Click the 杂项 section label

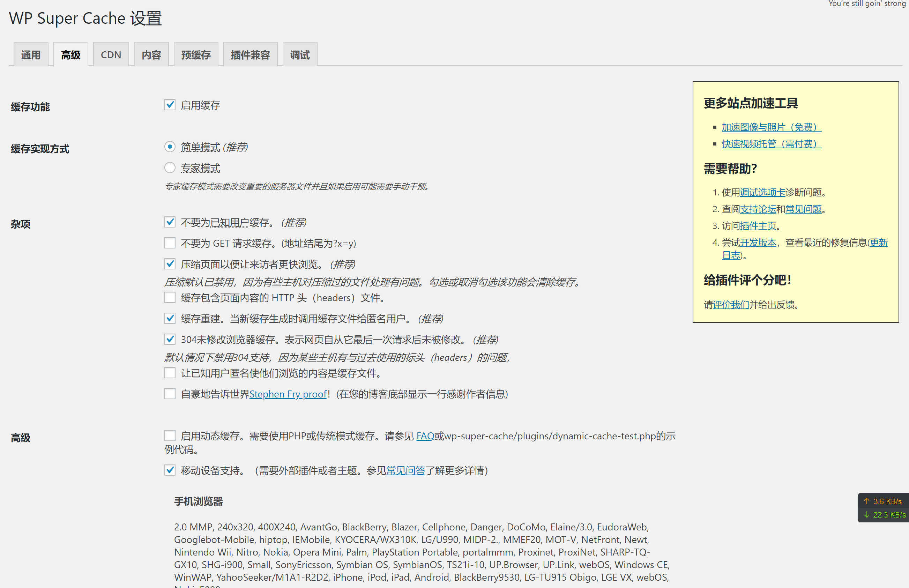21,224
